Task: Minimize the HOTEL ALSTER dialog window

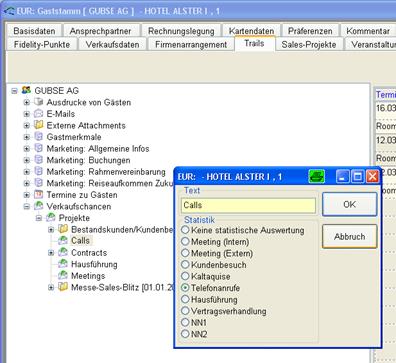Action: [x=342, y=176]
